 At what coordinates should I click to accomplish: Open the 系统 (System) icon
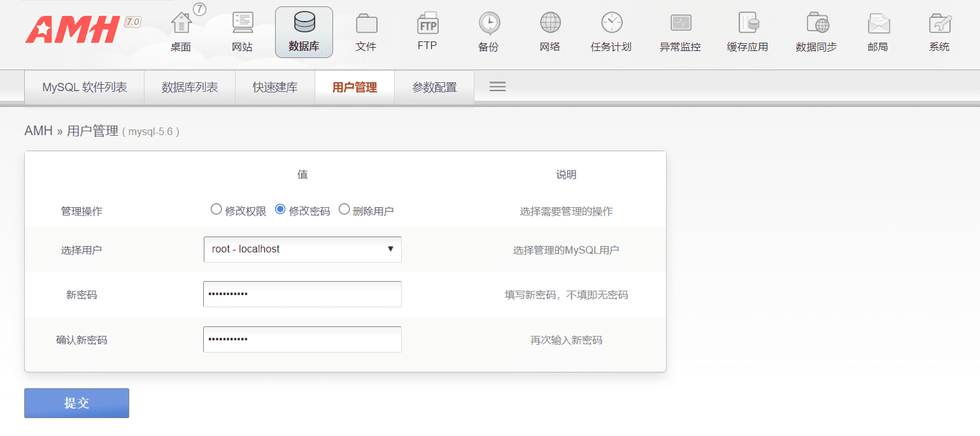pyautogui.click(x=939, y=29)
